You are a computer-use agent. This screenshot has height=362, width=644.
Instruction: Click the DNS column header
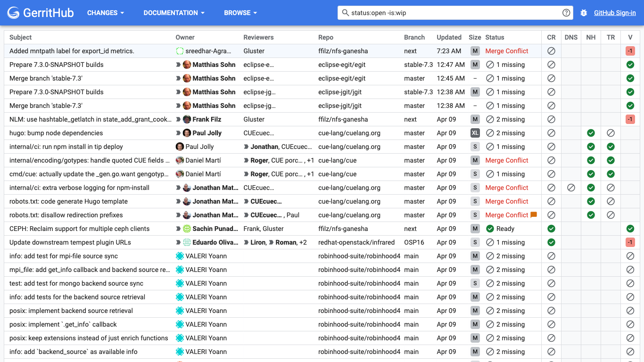tap(571, 37)
